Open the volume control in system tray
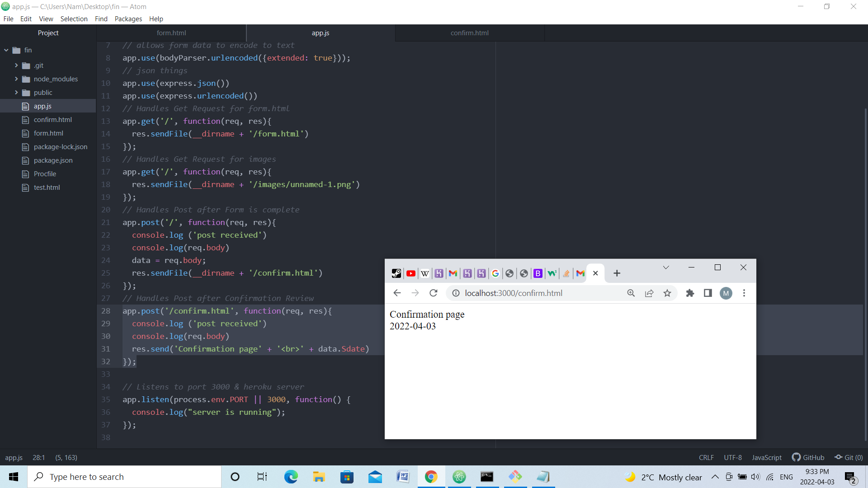This screenshot has width=868, height=488. coord(755,477)
